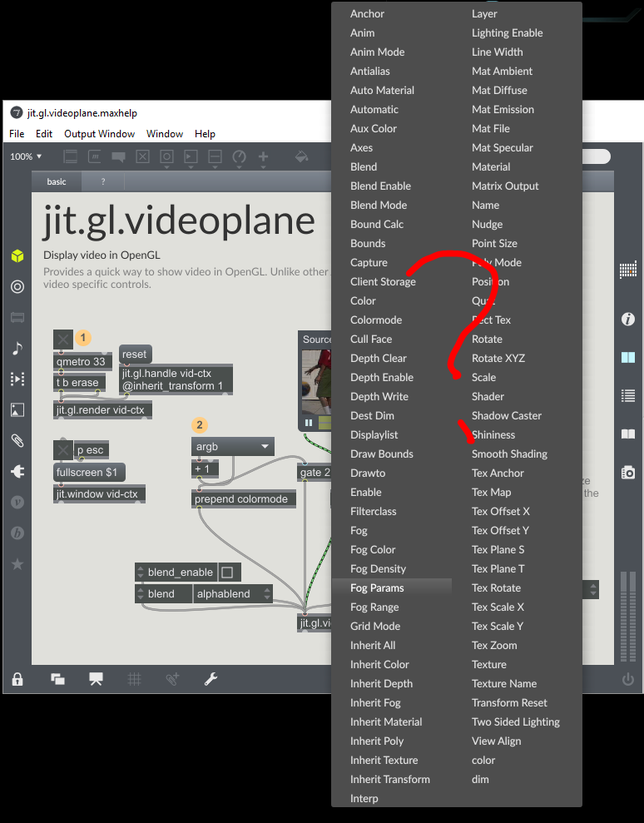Image resolution: width=644 pixels, height=823 pixels.
Task: Open the audio note browser icon
Action: (x=17, y=348)
